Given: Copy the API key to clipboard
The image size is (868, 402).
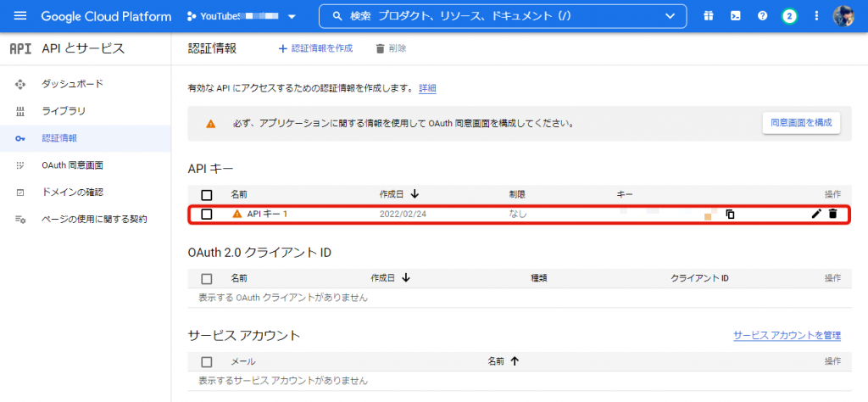Looking at the screenshot, I should (730, 215).
